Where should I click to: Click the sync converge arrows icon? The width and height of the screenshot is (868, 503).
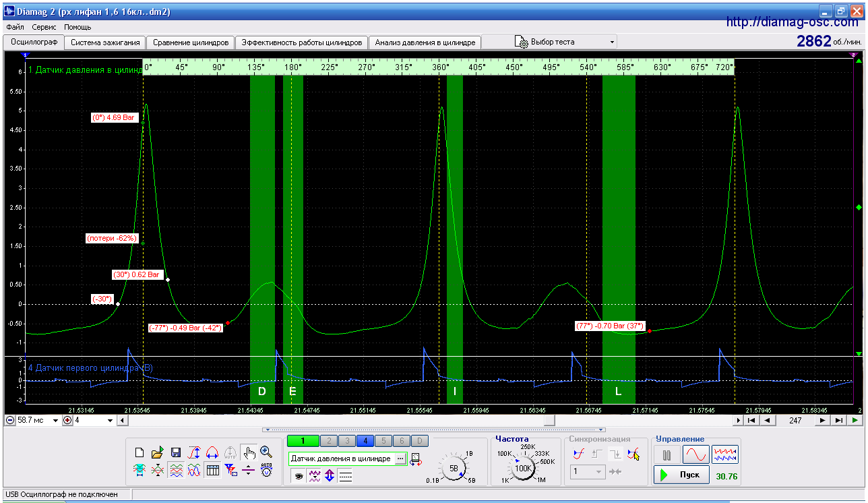point(615,471)
